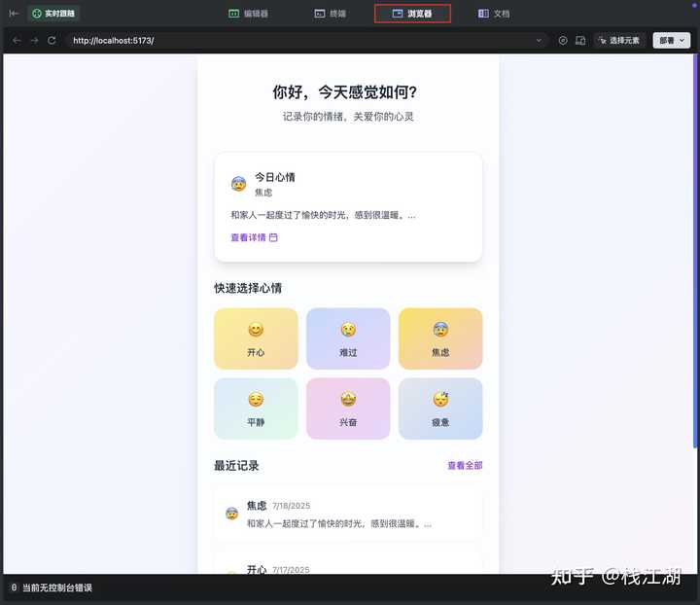Toggle the device preview icon
This screenshot has width=700, height=605.
tap(580, 40)
